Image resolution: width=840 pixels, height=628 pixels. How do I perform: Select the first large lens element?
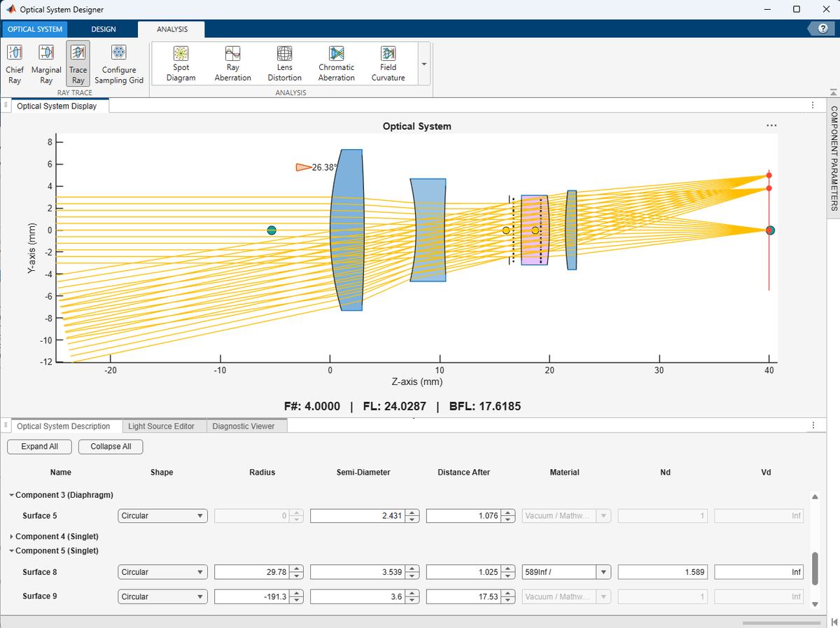[347, 230]
